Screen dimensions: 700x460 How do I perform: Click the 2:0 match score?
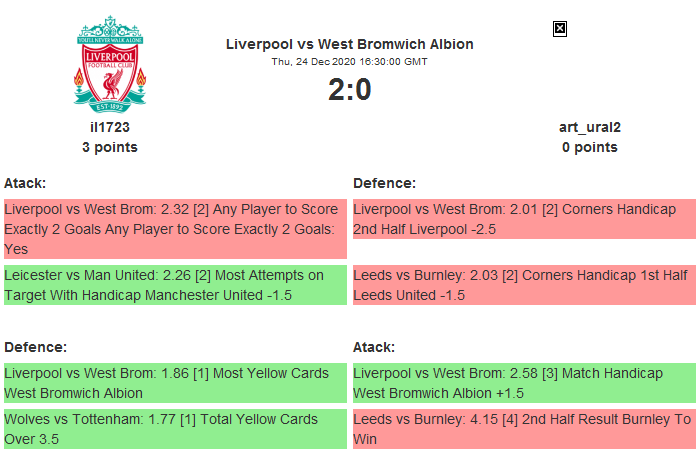(350, 90)
